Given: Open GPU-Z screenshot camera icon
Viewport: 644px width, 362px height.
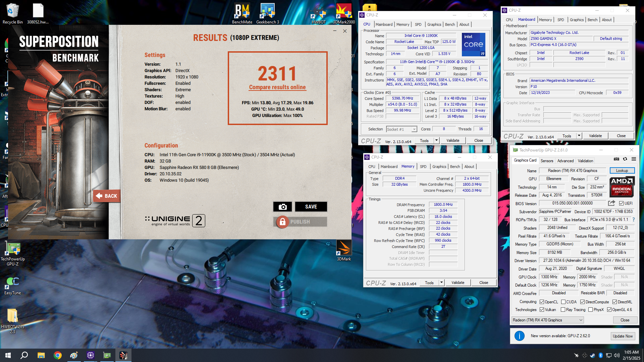Looking at the screenshot, I should click(616, 159).
